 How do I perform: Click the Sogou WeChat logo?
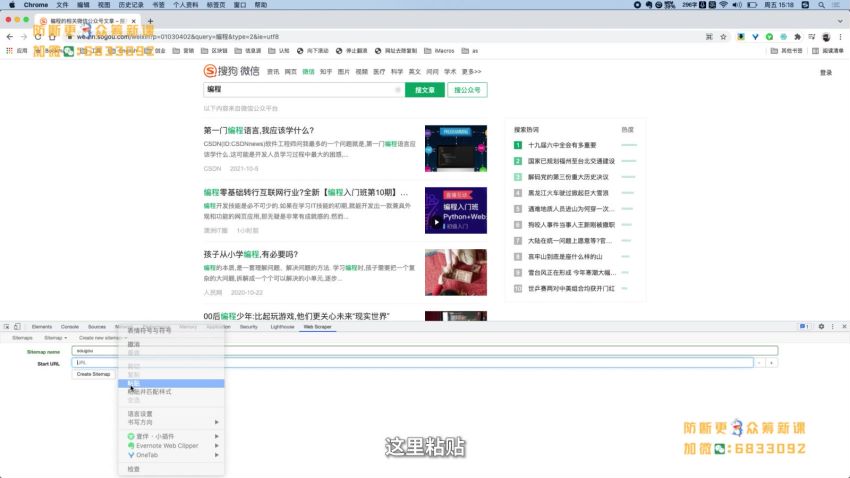pyautogui.click(x=231, y=71)
